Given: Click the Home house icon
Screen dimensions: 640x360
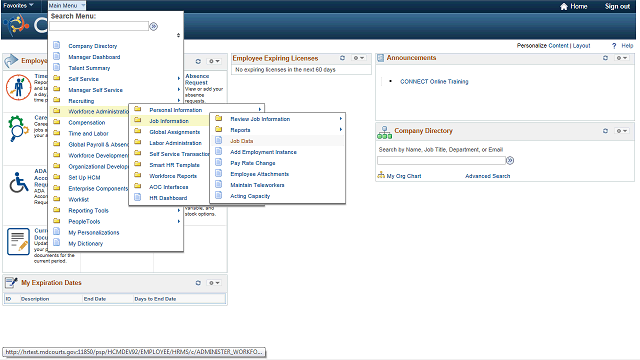Looking at the screenshot, I should [x=564, y=7].
